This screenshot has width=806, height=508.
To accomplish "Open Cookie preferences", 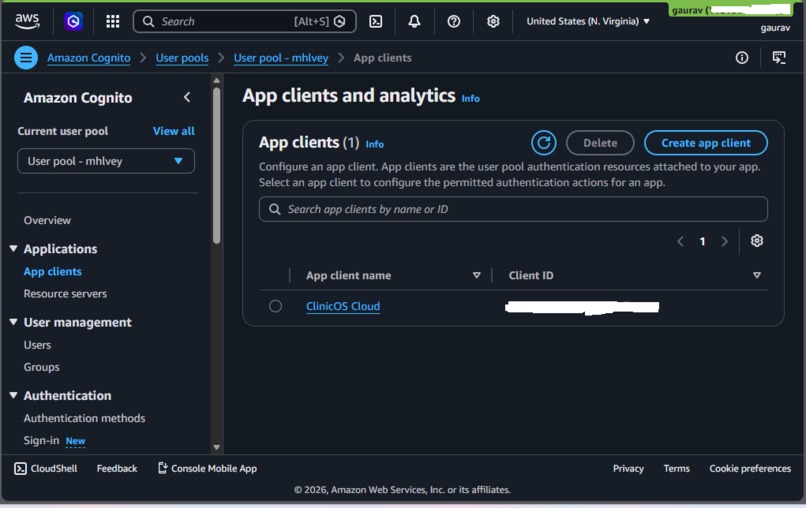I will pos(750,468).
